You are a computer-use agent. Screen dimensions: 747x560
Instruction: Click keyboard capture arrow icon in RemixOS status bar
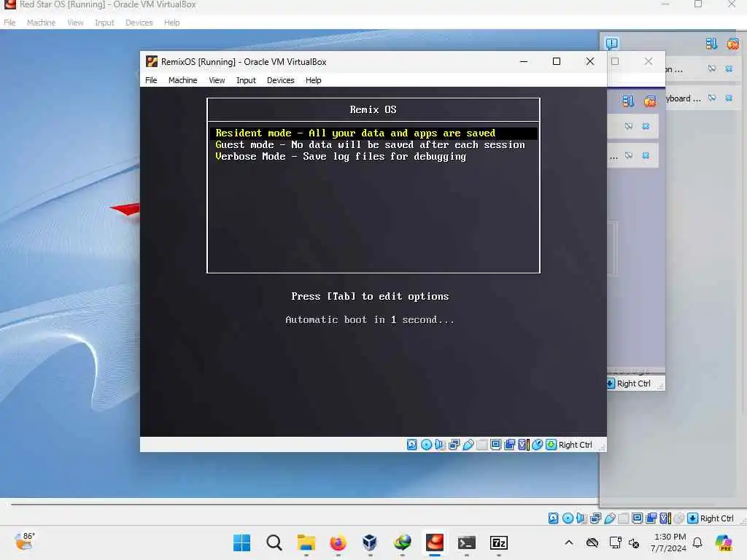coord(551,445)
